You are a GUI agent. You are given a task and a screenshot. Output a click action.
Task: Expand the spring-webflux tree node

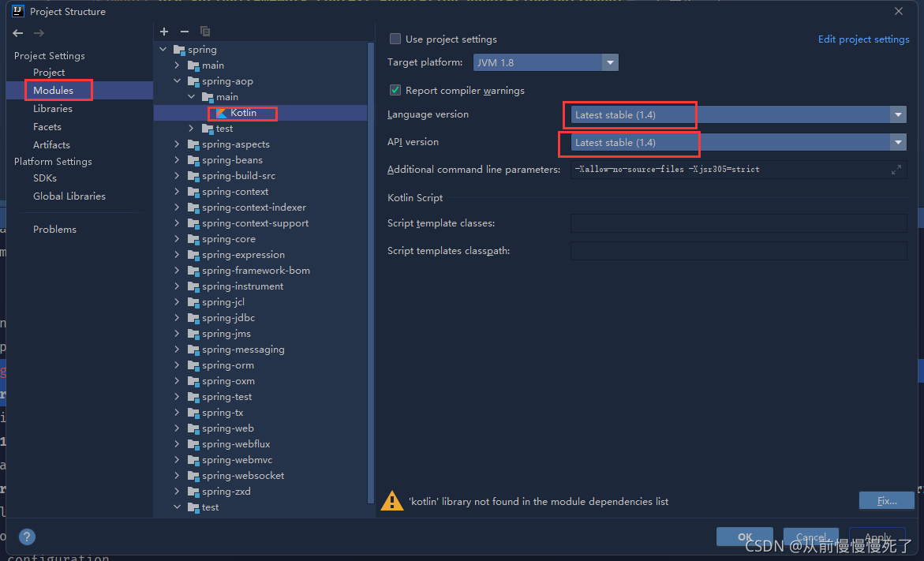178,444
